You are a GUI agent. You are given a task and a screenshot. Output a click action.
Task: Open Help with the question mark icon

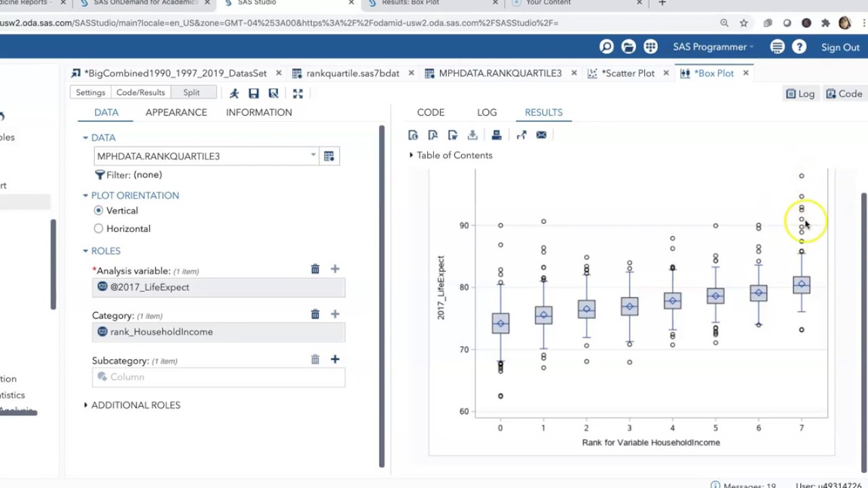tap(800, 47)
